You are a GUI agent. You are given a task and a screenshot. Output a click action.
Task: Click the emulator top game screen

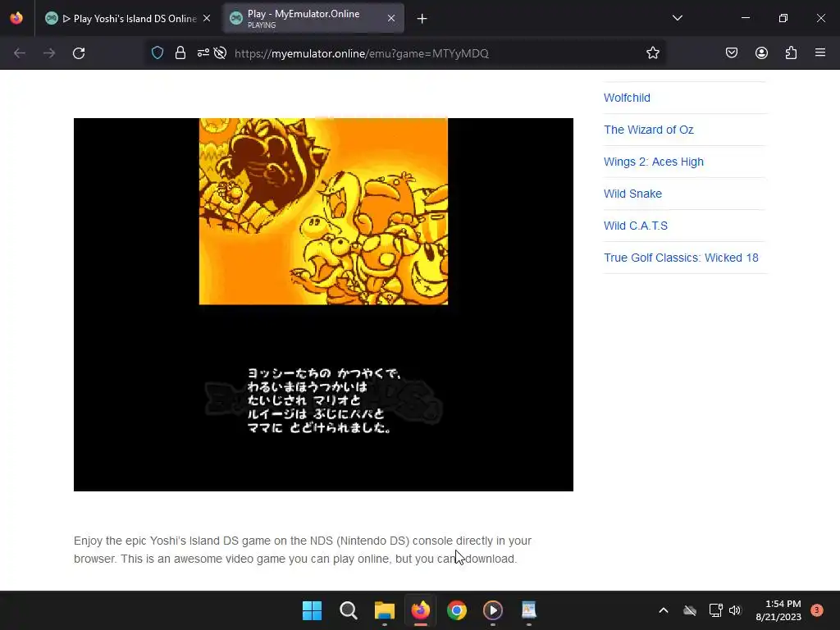coord(323,212)
